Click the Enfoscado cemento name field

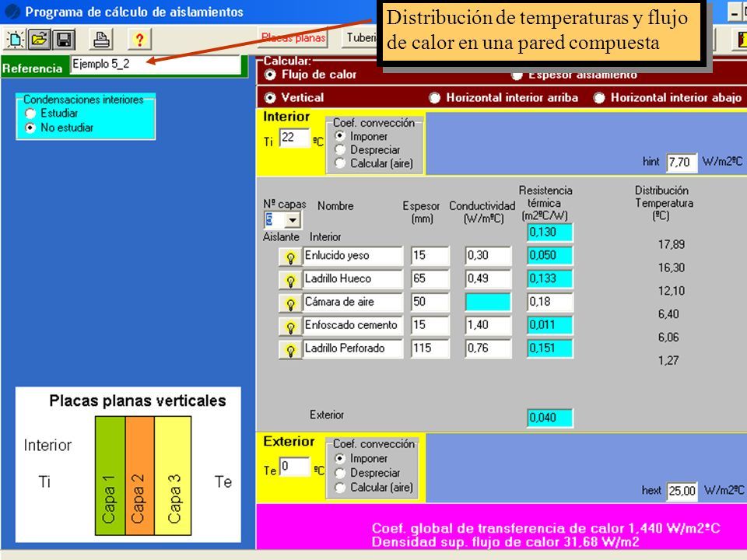pos(352,325)
